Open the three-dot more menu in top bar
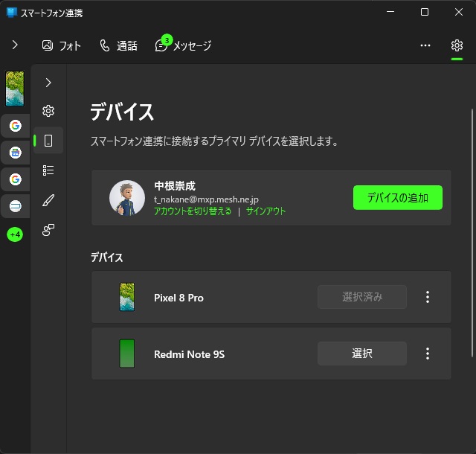 point(425,45)
